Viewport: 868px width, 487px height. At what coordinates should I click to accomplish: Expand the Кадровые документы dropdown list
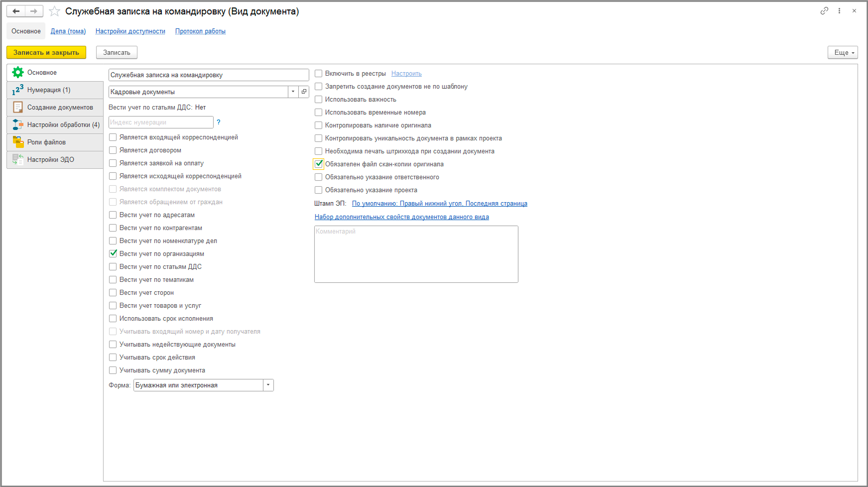[293, 92]
